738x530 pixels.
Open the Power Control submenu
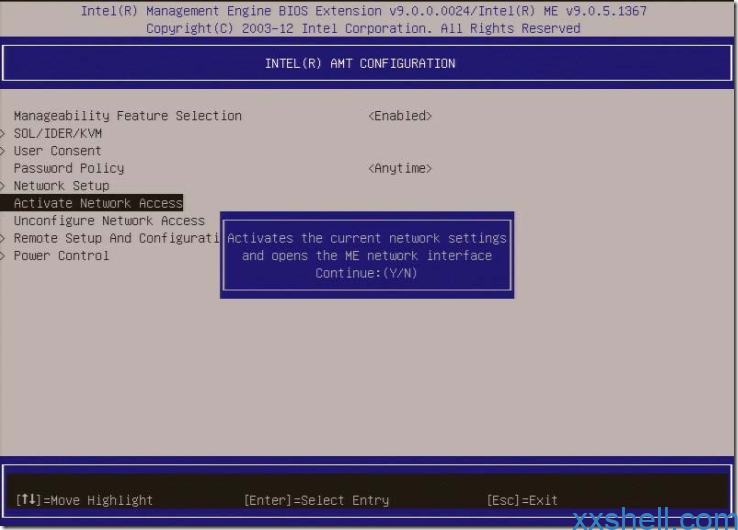click(61, 256)
